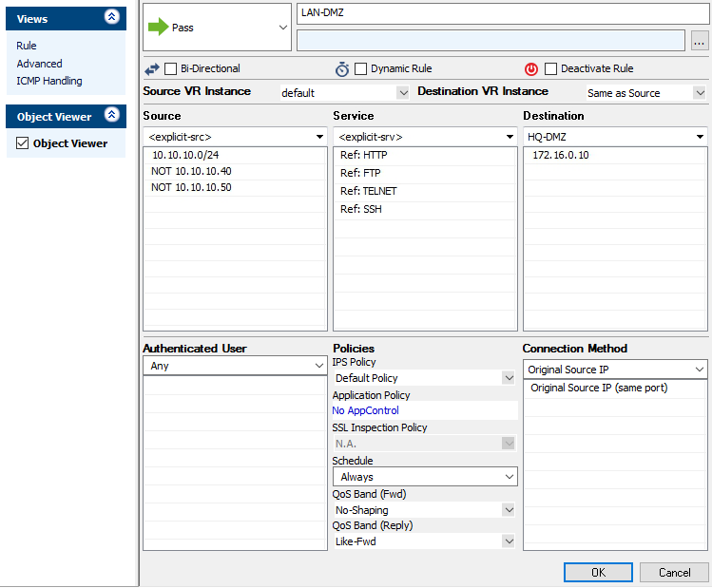
Task: Select the 172.16.0.10 destination entry
Action: coord(615,155)
